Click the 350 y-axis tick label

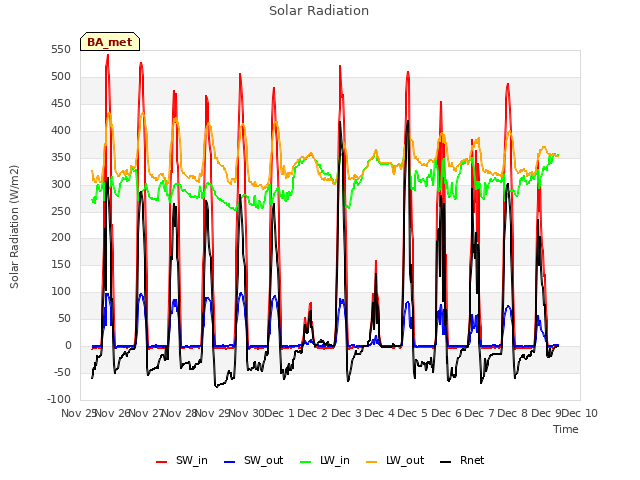pos(61,158)
